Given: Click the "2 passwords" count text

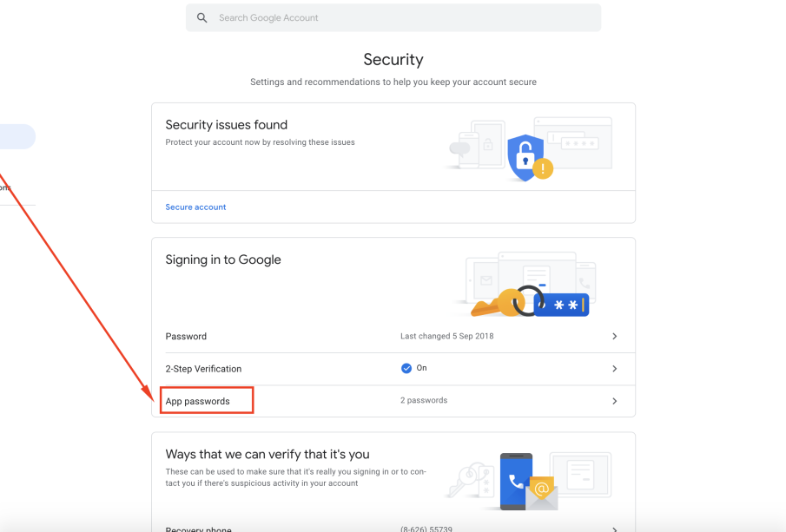Looking at the screenshot, I should 424,401.
